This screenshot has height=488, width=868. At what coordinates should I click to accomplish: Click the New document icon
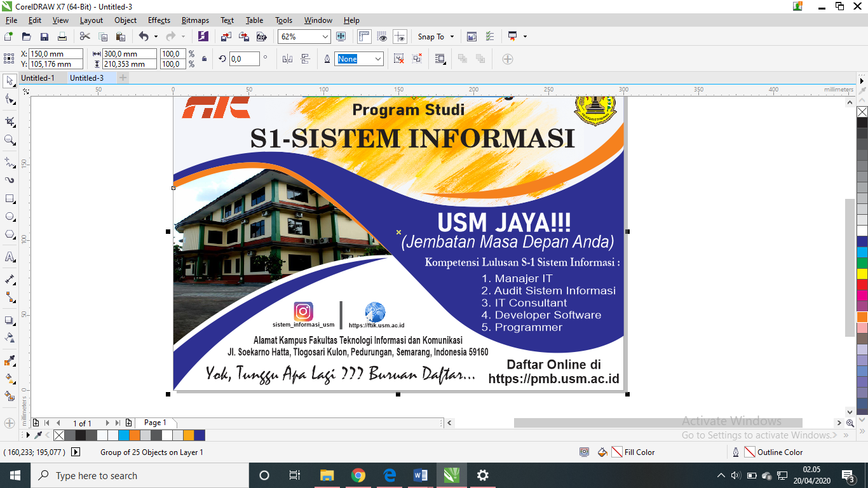pos(9,37)
